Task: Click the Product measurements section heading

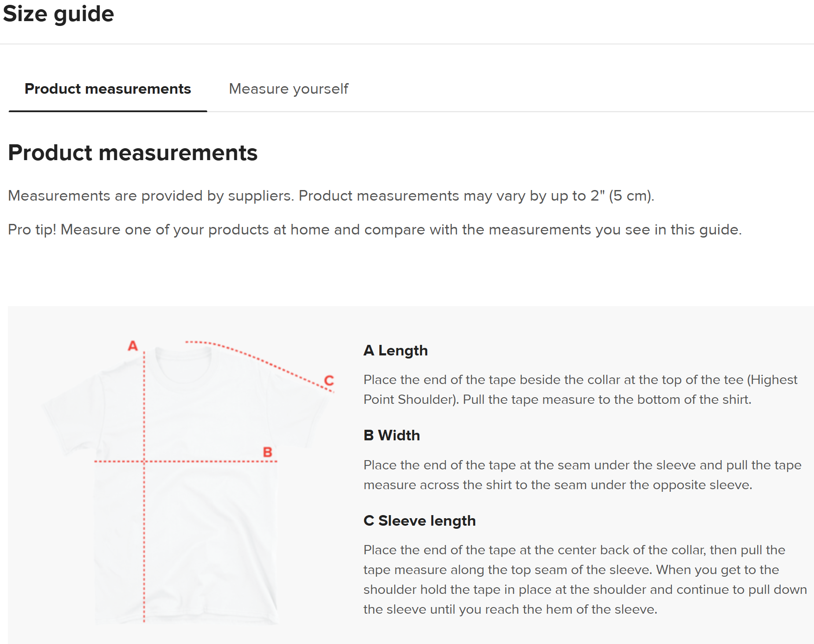Action: (132, 153)
